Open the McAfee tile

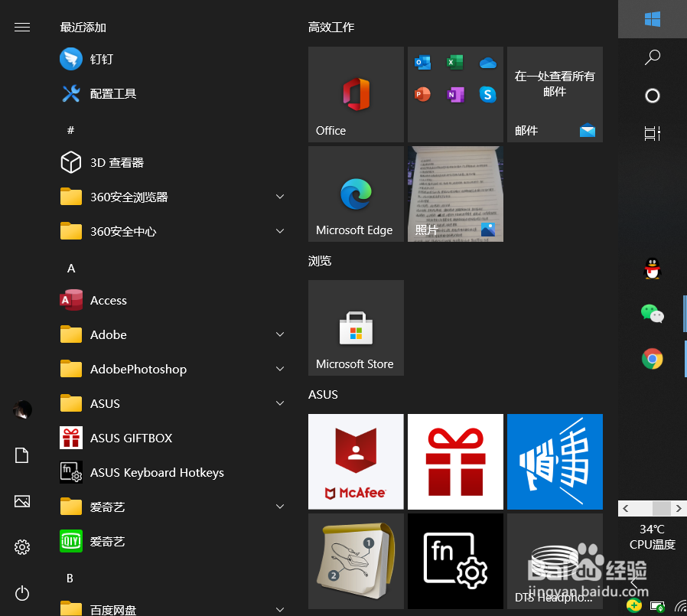356,461
